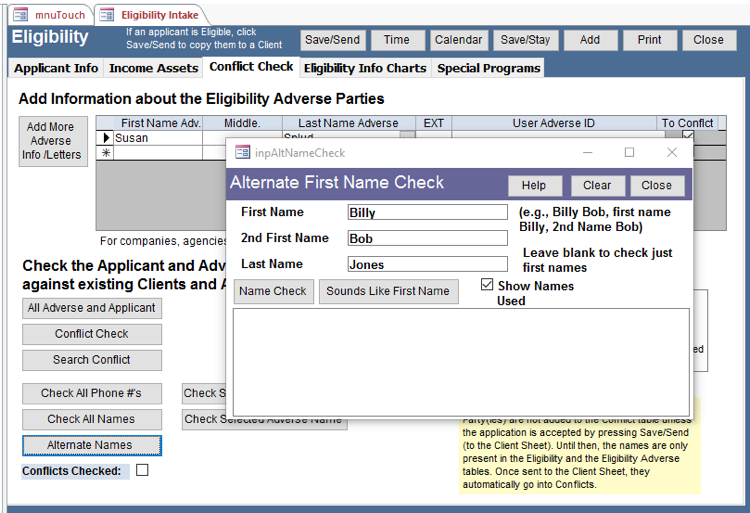Click the Susan first name cell
Image resolution: width=750 pixels, height=513 pixels.
(158, 138)
